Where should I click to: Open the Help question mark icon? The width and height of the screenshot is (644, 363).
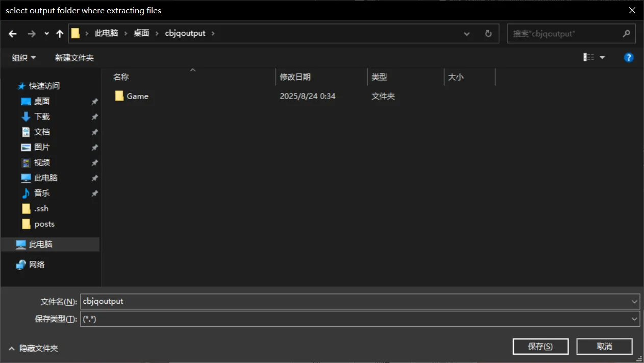coord(629,58)
